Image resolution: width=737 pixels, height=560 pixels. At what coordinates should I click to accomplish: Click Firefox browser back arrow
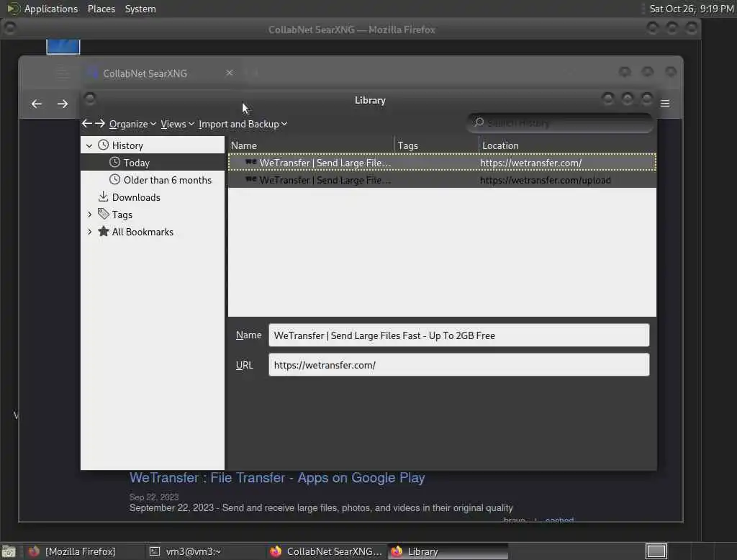pos(37,104)
